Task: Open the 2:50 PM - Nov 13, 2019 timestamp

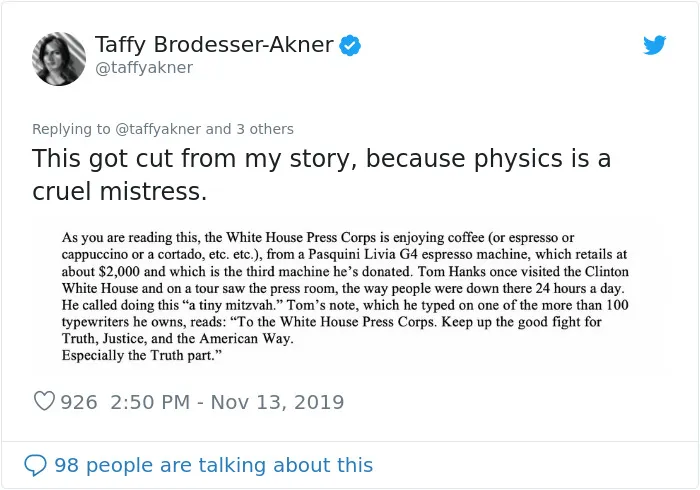Action: tap(227, 402)
